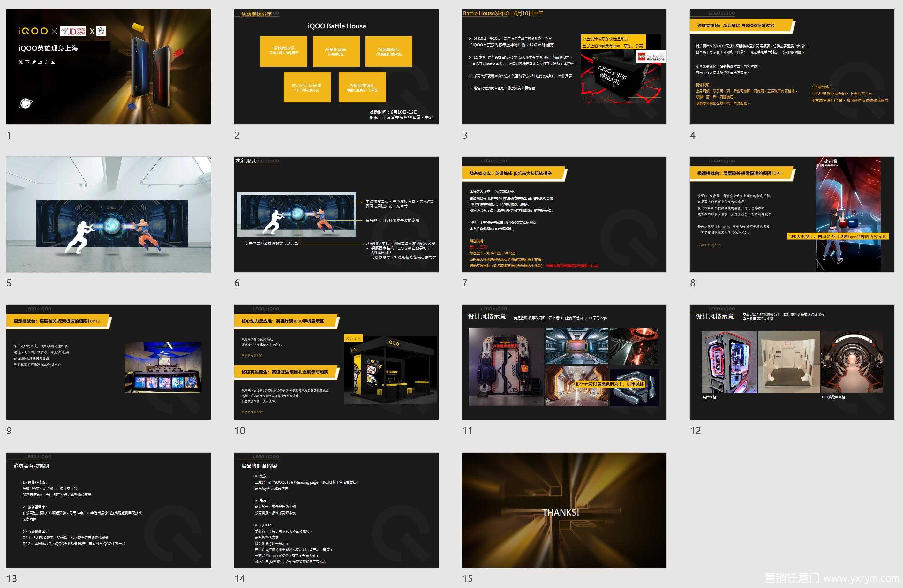Select slide 12 设计风格示意 black-white thumbnail
This screenshot has height=588, width=903.
[x=792, y=362]
